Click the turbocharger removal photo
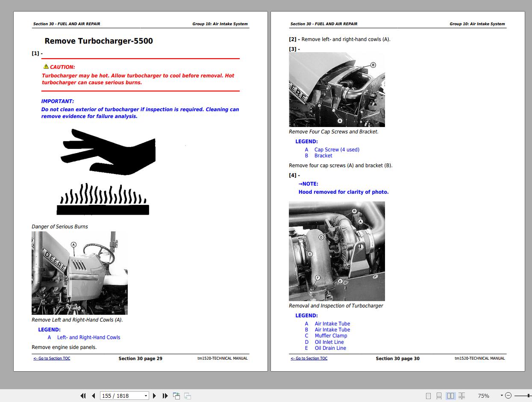The width and height of the screenshot is (532, 402). coord(337,251)
